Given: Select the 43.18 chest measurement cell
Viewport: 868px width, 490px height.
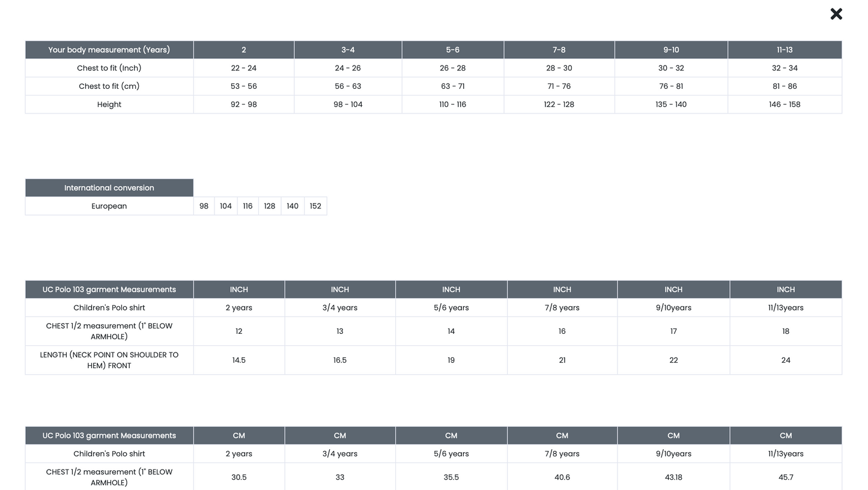Looking at the screenshot, I should tap(673, 477).
